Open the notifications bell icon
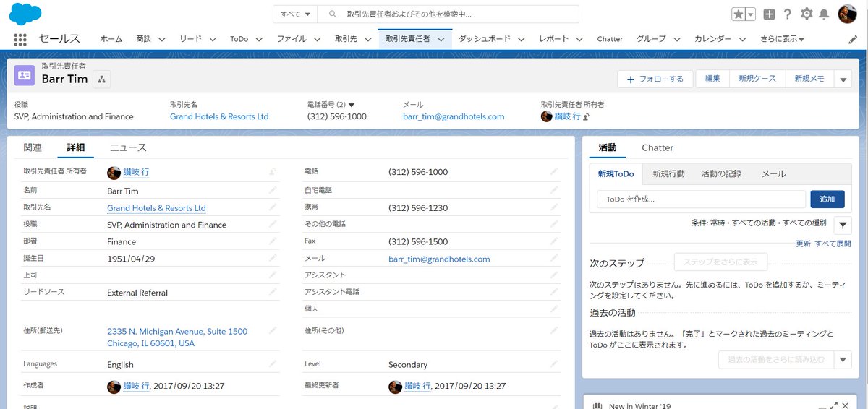Image resolution: width=868 pixels, height=409 pixels. tap(824, 14)
